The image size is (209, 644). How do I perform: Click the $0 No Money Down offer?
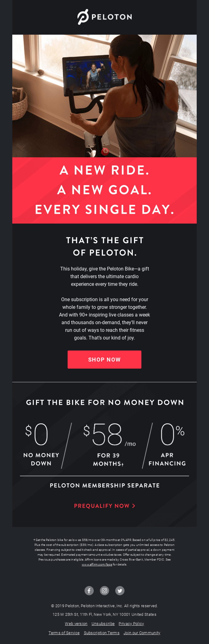(x=41, y=445)
